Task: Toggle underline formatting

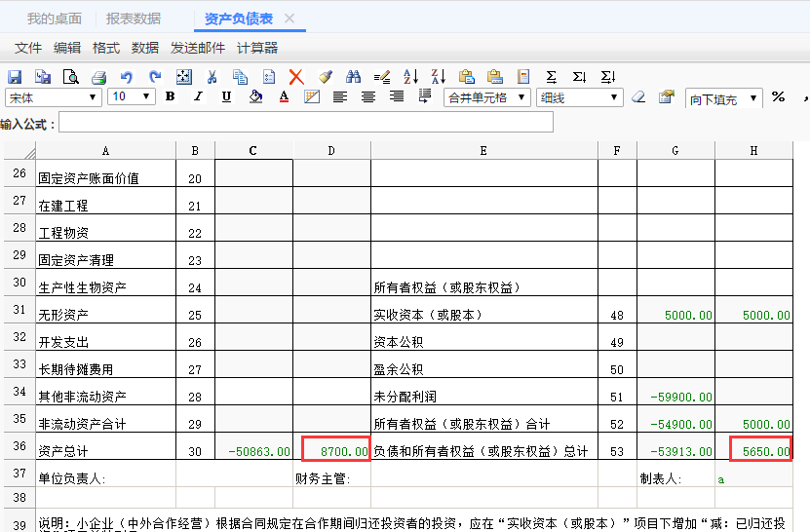Action: point(226,96)
